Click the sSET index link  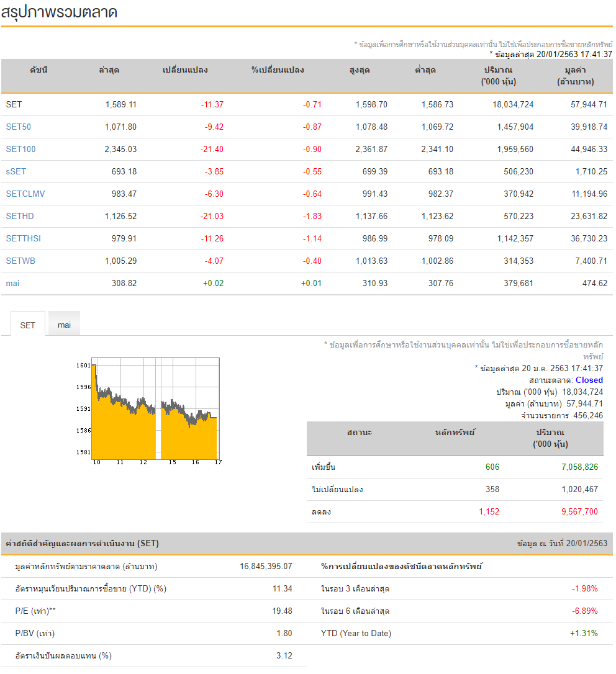pos(16,172)
